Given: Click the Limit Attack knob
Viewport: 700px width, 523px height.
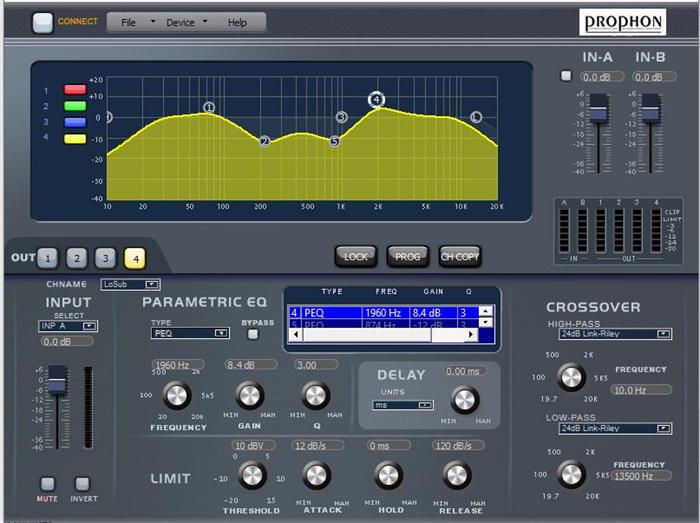Looking at the screenshot, I should pyautogui.click(x=316, y=475).
